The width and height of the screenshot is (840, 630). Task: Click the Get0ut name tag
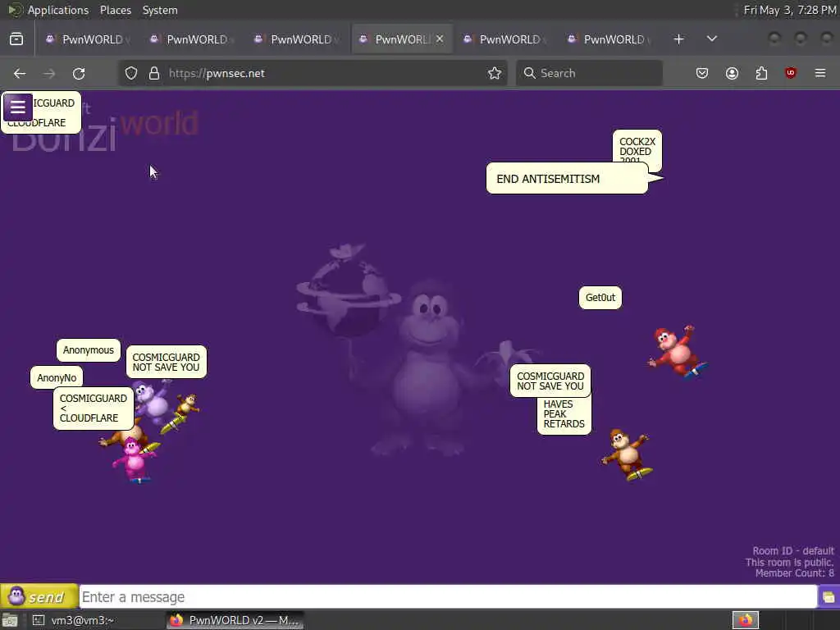pos(600,297)
